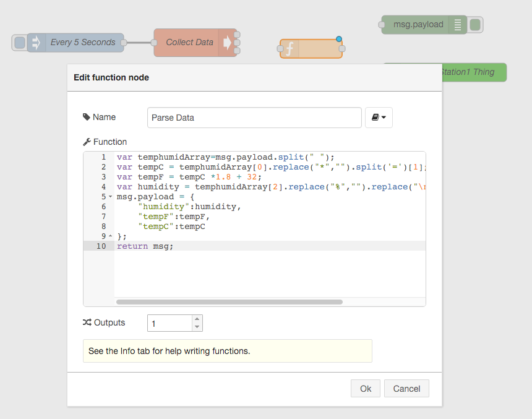Click the "humidity":humidity, code line

tap(189, 207)
